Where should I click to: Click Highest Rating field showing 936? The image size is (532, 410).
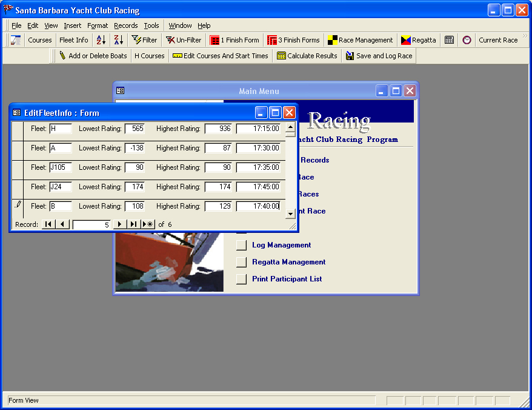tap(218, 129)
